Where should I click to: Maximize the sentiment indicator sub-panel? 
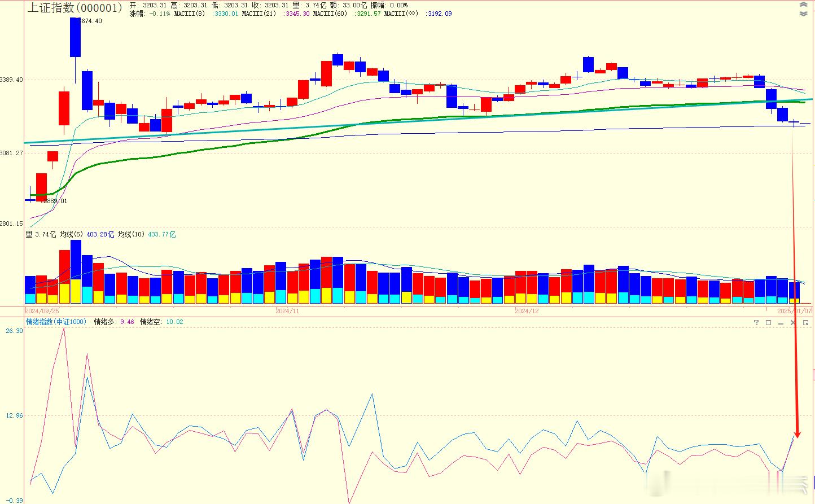768,322
